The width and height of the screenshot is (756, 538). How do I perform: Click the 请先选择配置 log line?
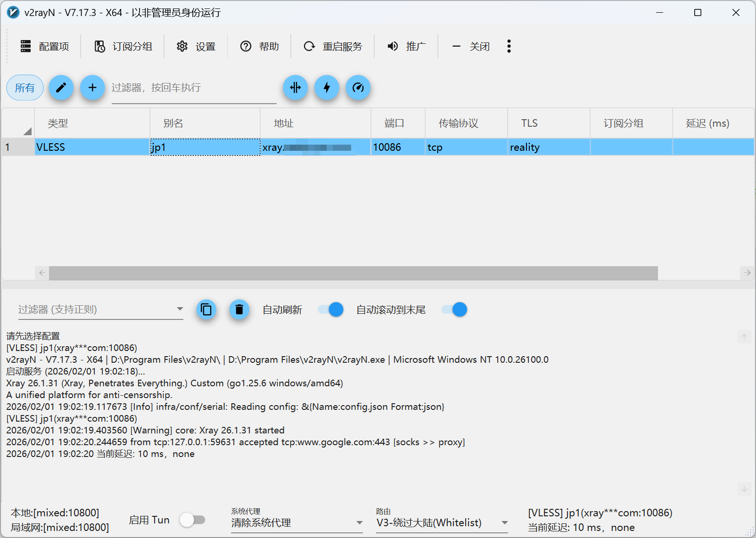[33, 336]
